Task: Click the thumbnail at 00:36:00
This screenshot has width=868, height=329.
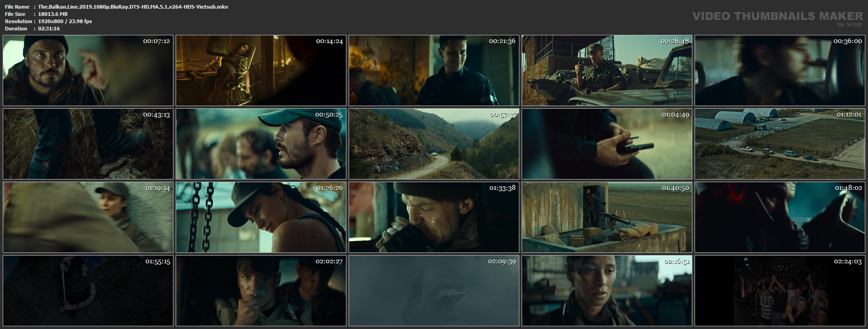Action: click(x=780, y=71)
